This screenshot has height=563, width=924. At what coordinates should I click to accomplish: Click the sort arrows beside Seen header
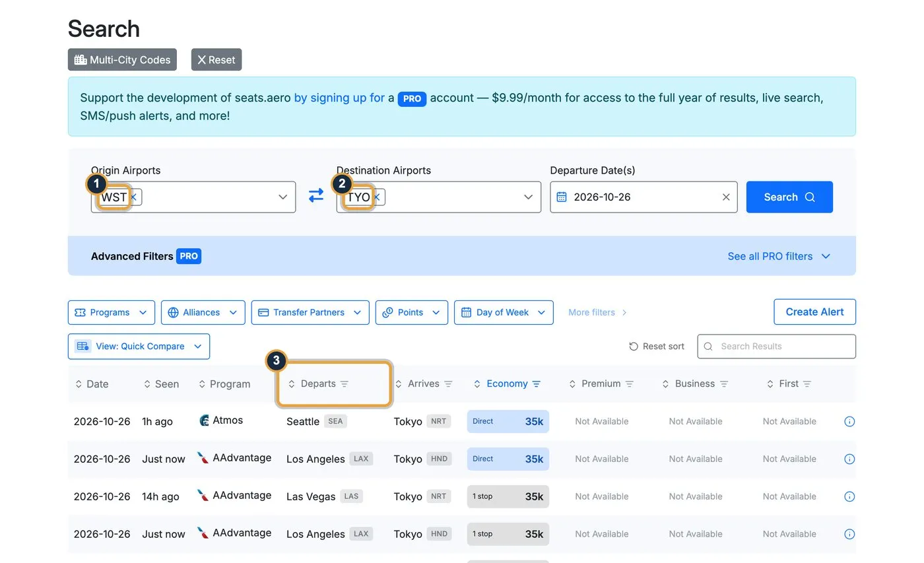(147, 384)
